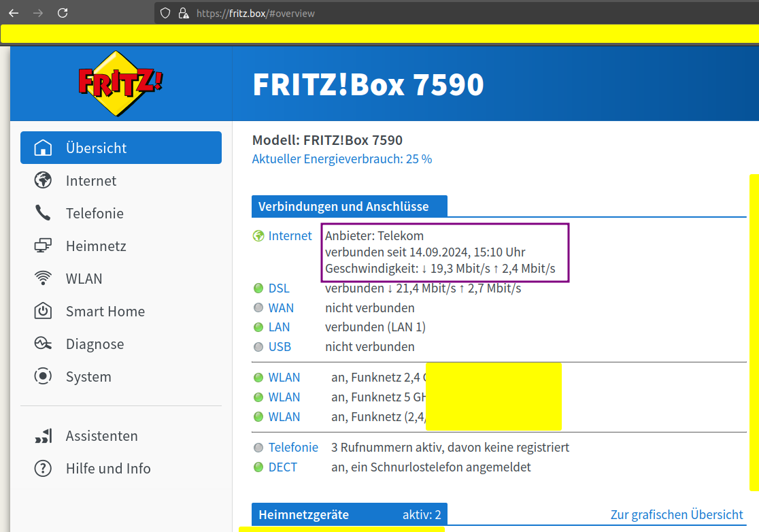Click the text verbunden seit 14.09.2024
The image size is (759, 532).
point(425,252)
